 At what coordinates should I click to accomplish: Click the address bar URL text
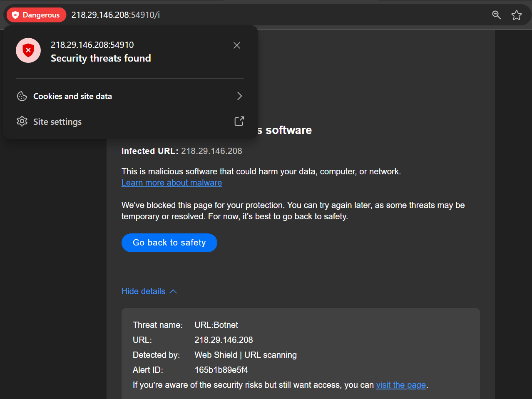116,15
